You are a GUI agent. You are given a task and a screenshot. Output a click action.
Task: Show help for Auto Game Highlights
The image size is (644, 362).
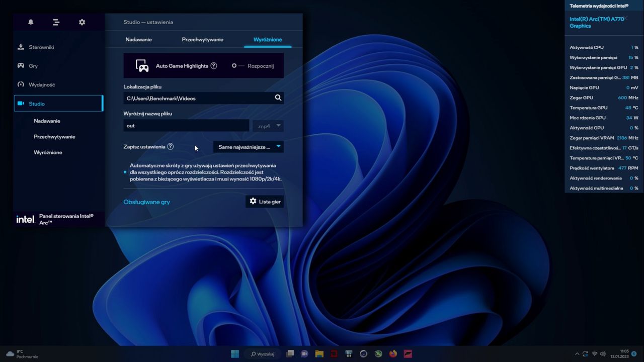click(214, 66)
